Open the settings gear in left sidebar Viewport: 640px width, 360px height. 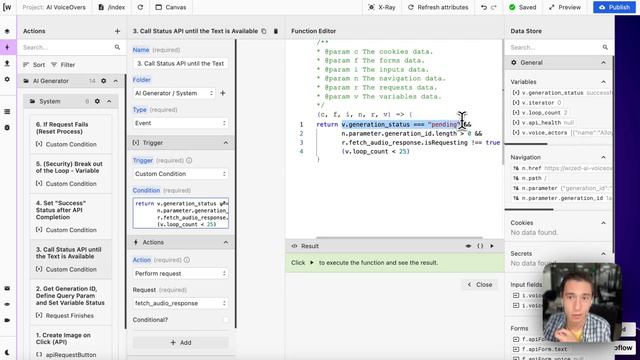tap(7, 79)
